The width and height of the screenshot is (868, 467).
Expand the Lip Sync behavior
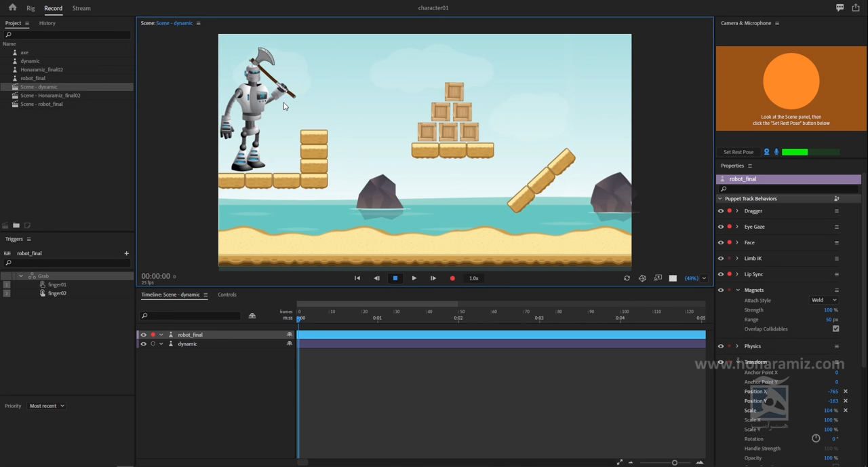point(737,274)
